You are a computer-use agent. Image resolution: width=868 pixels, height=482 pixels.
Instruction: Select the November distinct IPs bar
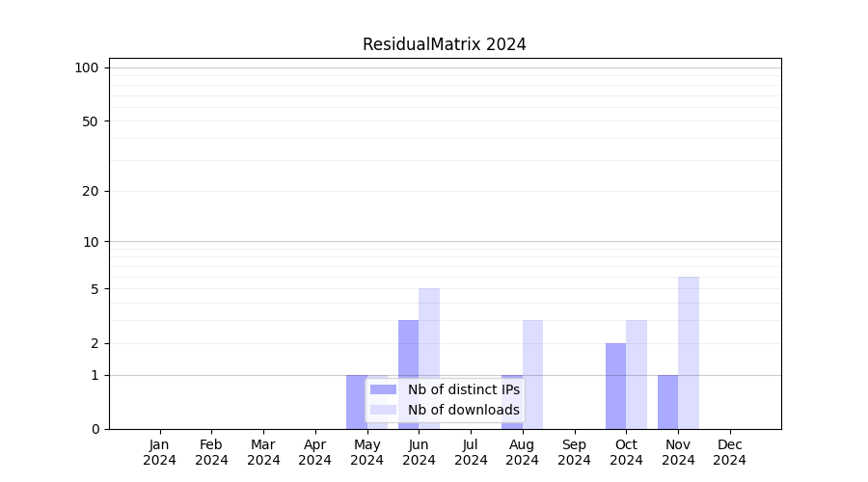tap(667, 402)
